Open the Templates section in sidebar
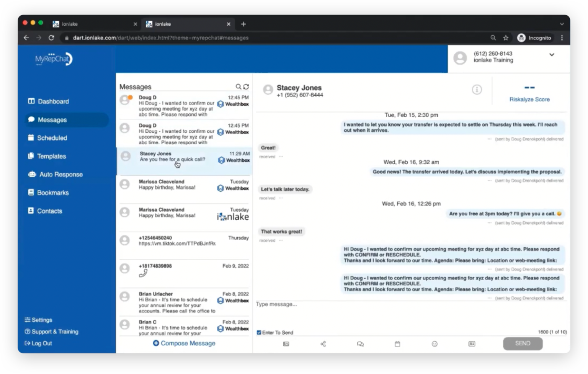The height and width of the screenshot is (374, 588). point(51,156)
